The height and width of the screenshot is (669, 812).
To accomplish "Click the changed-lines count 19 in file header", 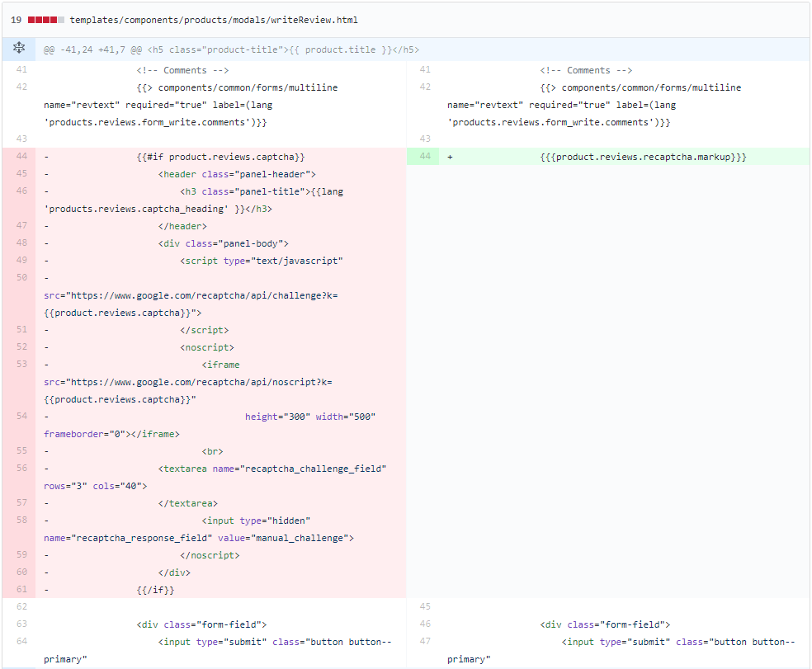I will pos(16,20).
